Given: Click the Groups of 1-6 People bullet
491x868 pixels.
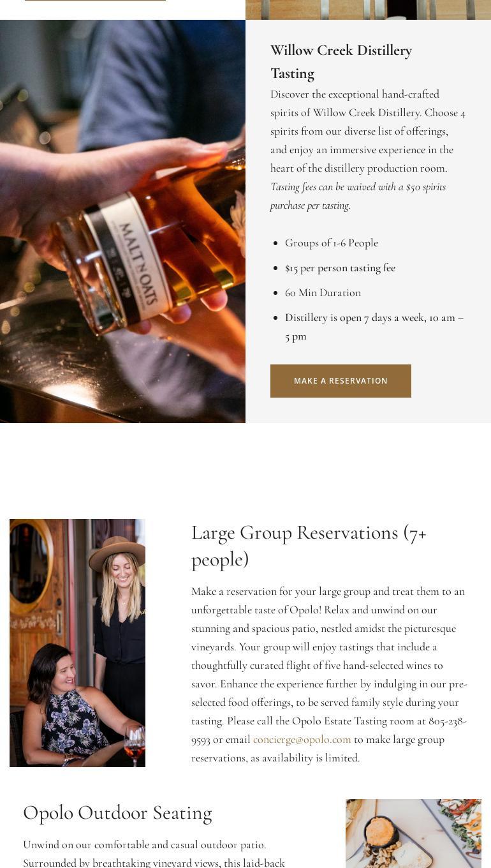Looking at the screenshot, I should click(332, 243).
